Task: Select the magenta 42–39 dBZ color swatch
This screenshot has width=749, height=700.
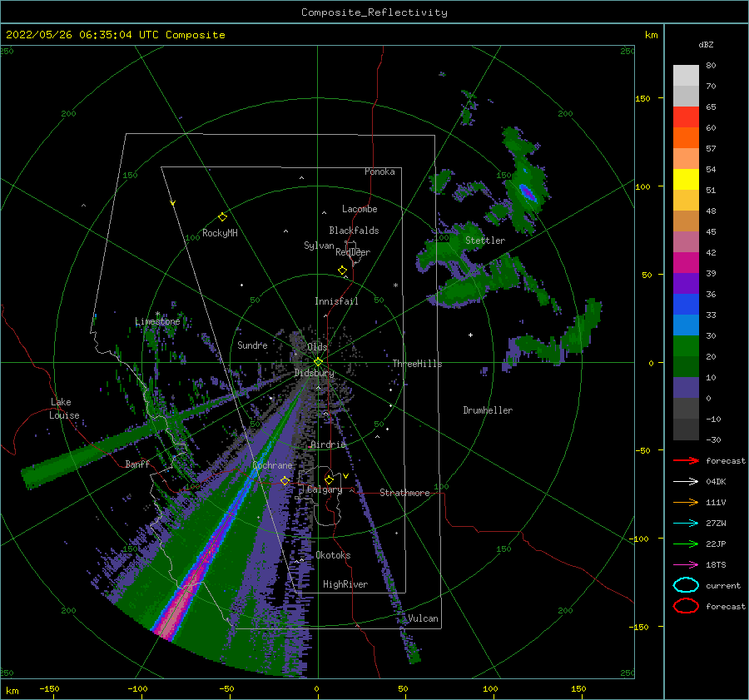Action: [686, 263]
